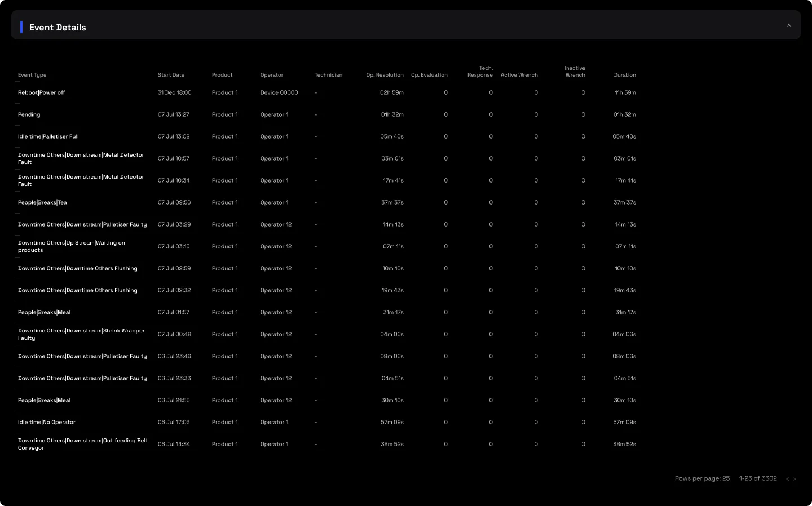The width and height of the screenshot is (812, 506).
Task: Select the Up Stream|Waiting on products event
Action: point(327,246)
